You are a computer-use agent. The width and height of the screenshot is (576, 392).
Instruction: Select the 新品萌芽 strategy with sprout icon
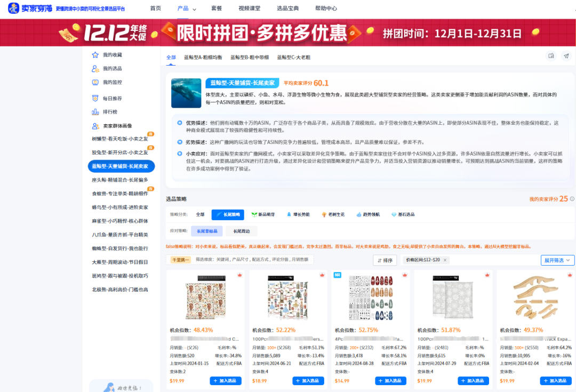click(x=260, y=214)
